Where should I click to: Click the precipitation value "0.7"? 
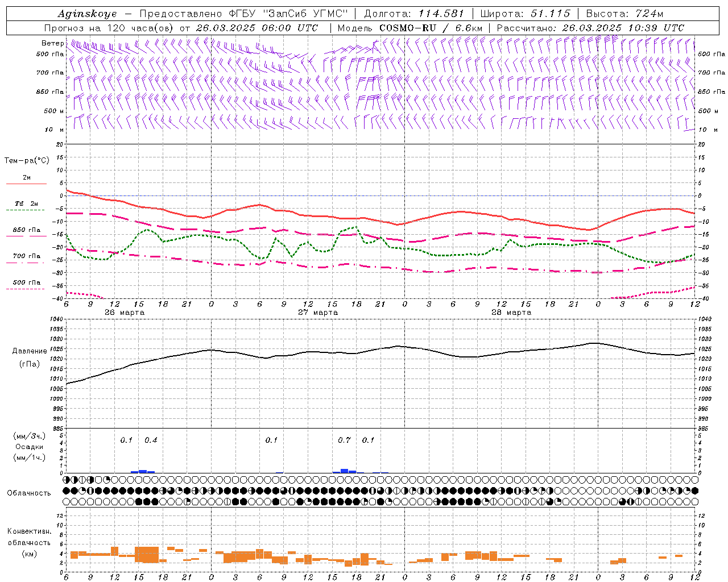click(344, 440)
